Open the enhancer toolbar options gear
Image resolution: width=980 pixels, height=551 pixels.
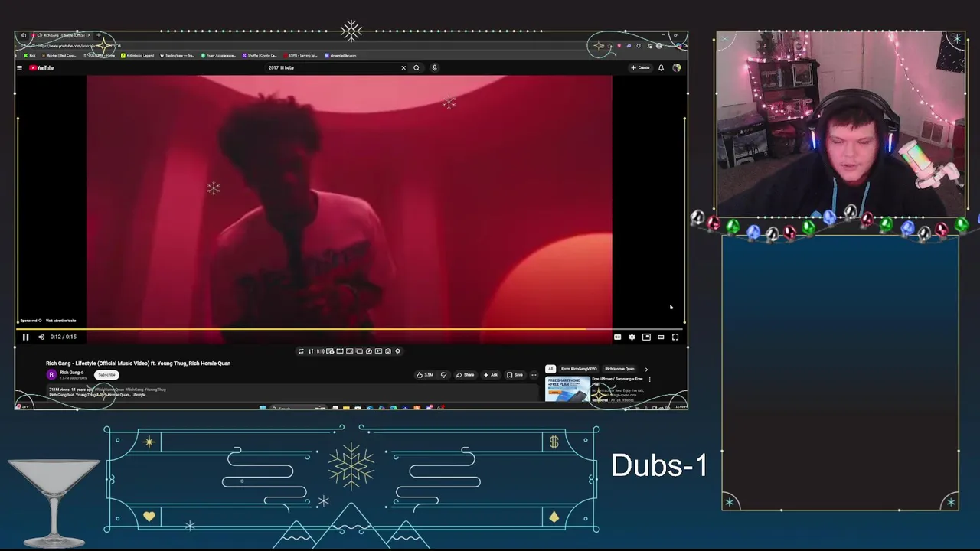click(397, 351)
